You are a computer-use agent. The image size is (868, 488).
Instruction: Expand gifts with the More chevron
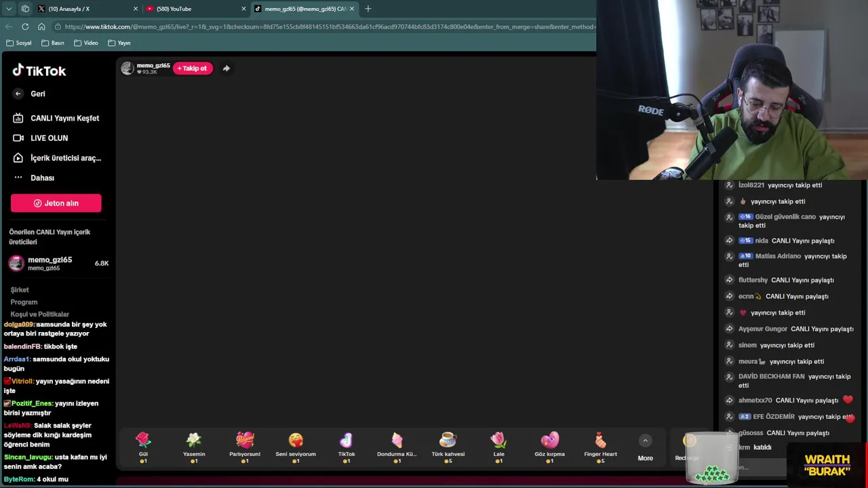645,441
